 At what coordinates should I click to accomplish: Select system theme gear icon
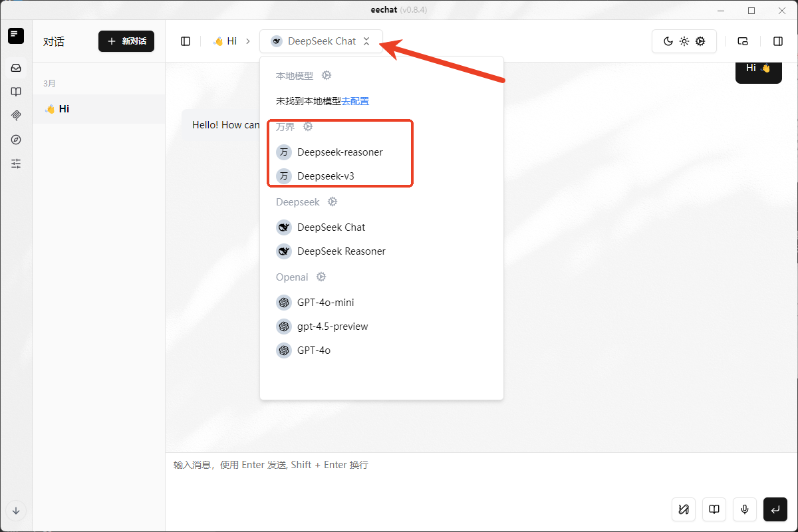[x=700, y=41]
